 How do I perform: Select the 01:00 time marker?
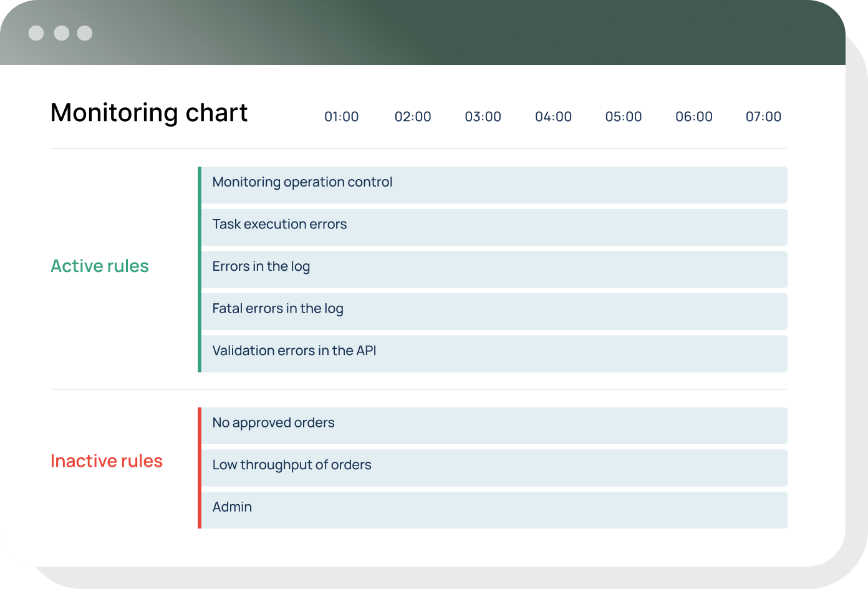[342, 117]
